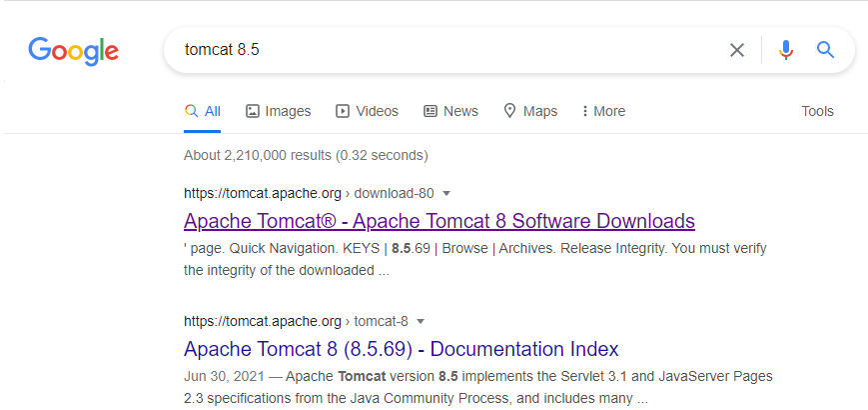Click the snippet mentioning KEYS | 8.5.69
Image resolution: width=868 pixels, height=410 pixels.
click(475, 259)
